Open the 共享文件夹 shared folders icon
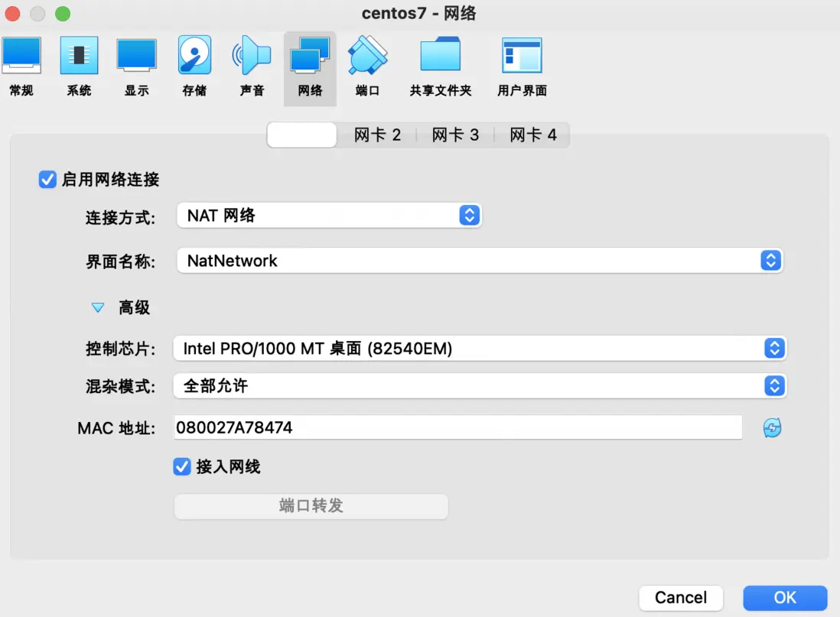Image resolution: width=840 pixels, height=617 pixels. pyautogui.click(x=441, y=67)
